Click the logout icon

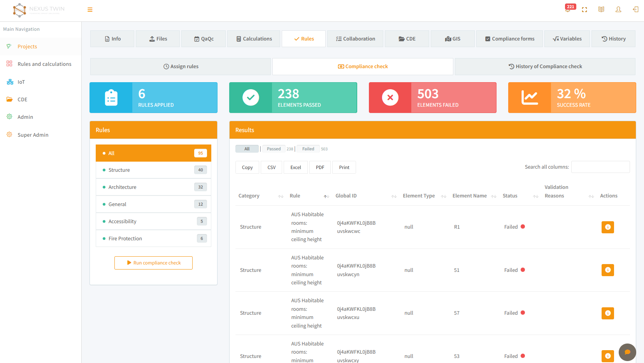coord(635,9)
